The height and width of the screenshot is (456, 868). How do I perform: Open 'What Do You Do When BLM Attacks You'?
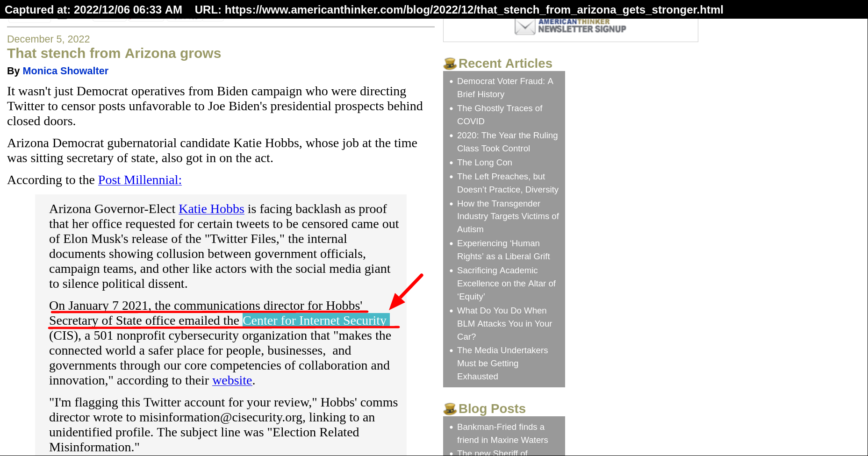[504, 324]
